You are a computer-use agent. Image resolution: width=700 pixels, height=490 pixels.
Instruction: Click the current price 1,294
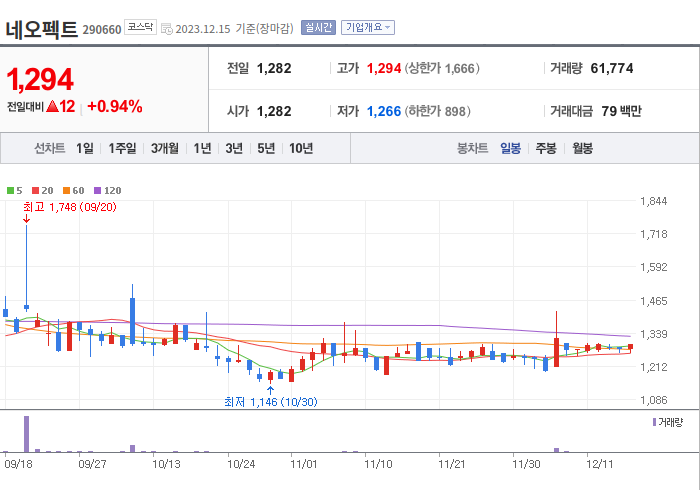tap(40, 79)
